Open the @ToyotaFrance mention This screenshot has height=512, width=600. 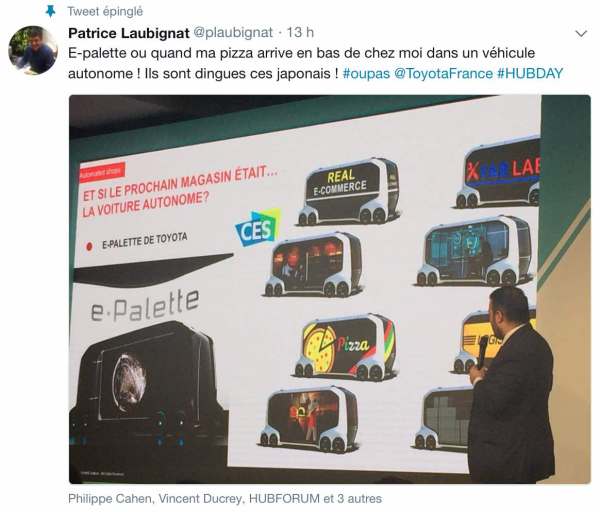(x=443, y=73)
